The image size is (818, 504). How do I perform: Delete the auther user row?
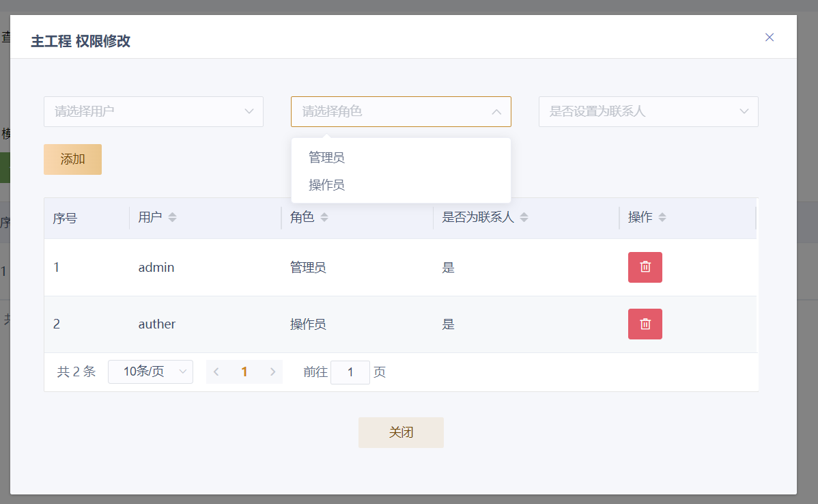[645, 324]
